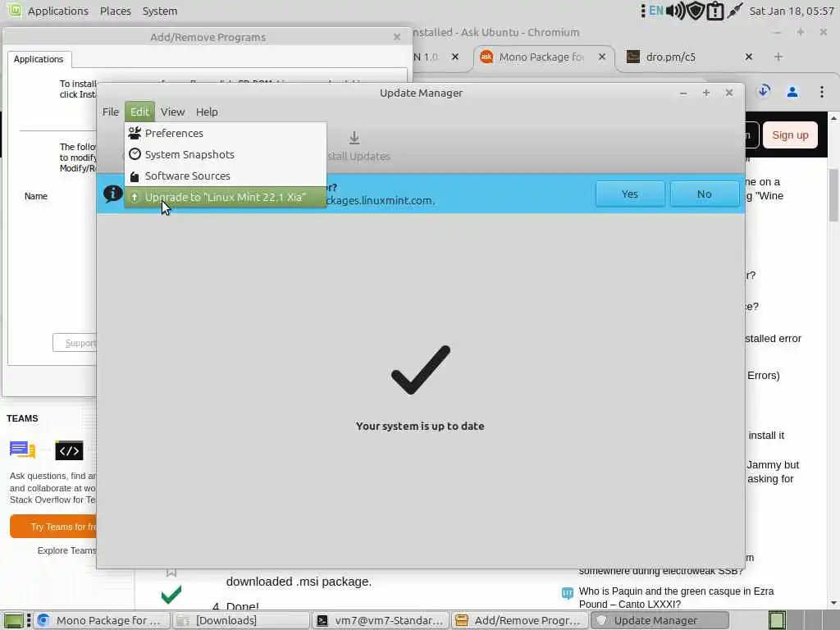Switch to Downloads taskbar window
This screenshot has height=630, width=840.
pos(241,620)
